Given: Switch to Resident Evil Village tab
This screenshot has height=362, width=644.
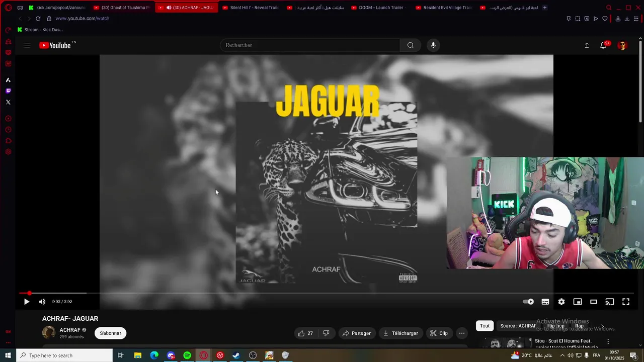Looking at the screenshot, I should pos(444,8).
